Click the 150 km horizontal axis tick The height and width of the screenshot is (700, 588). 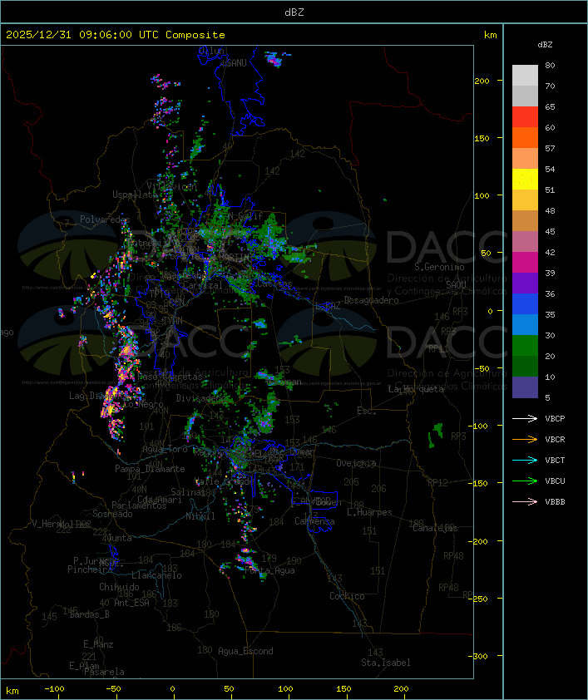(343, 689)
